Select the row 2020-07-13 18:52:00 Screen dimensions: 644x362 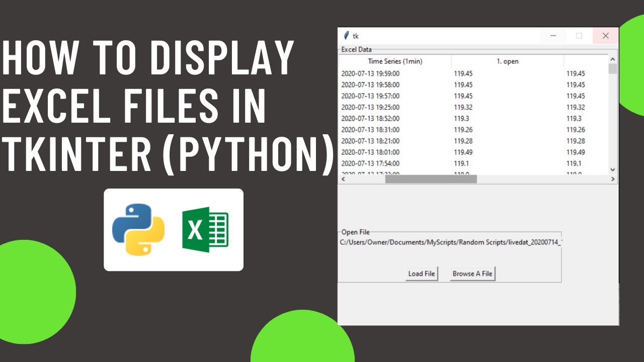click(474, 119)
